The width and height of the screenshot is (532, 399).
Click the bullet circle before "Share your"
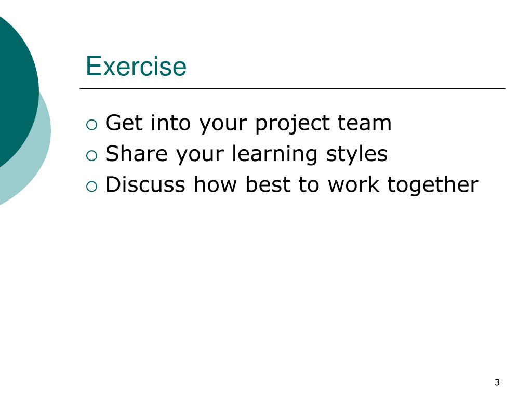(x=91, y=156)
